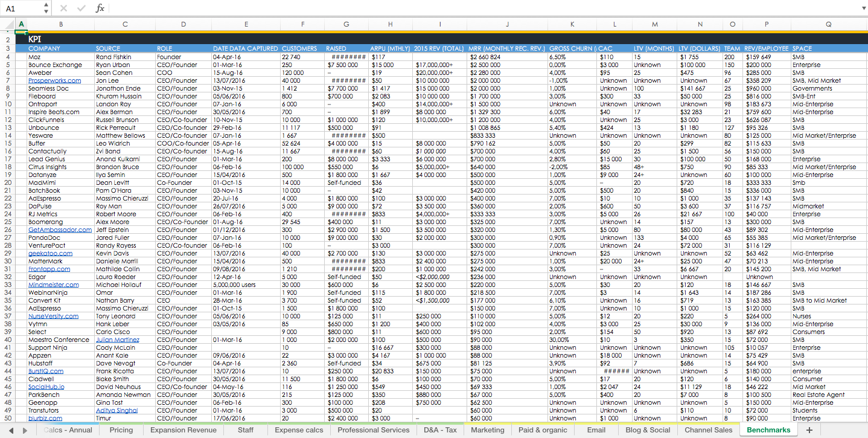Click the DATE DATA CAPTURED header cell
The image size is (868, 438).
click(245, 48)
